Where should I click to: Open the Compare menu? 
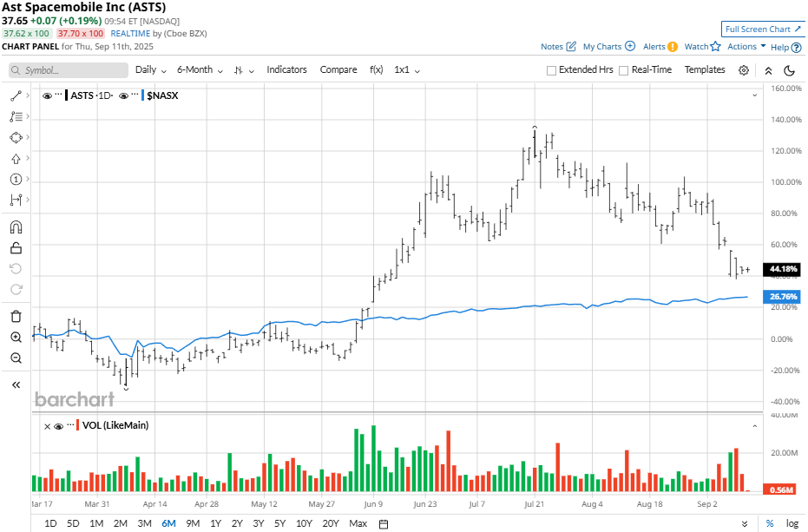(338, 69)
